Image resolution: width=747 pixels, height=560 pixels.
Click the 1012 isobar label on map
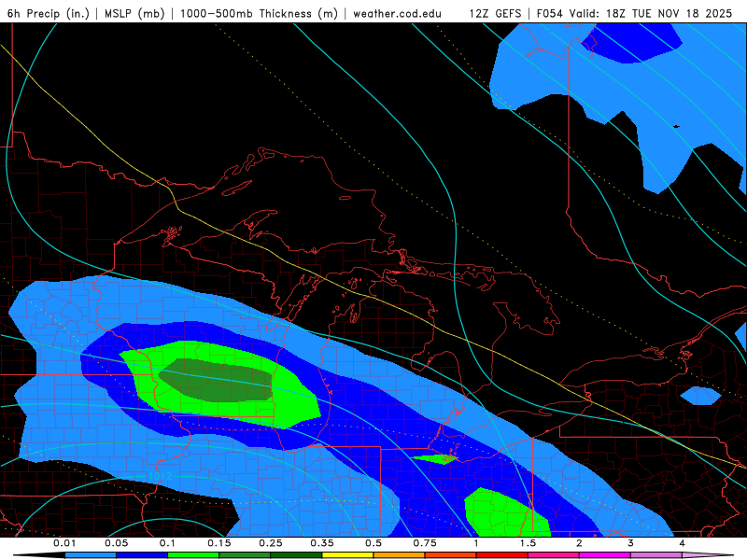pos(160,476)
